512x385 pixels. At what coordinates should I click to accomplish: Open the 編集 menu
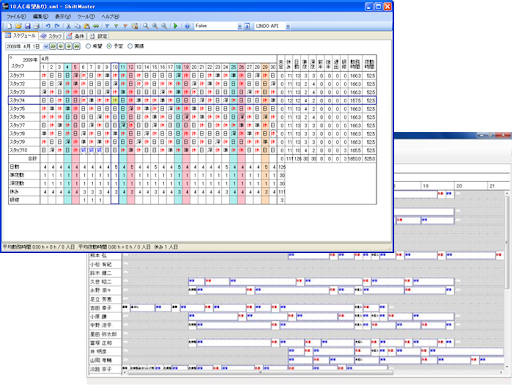[x=40, y=16]
